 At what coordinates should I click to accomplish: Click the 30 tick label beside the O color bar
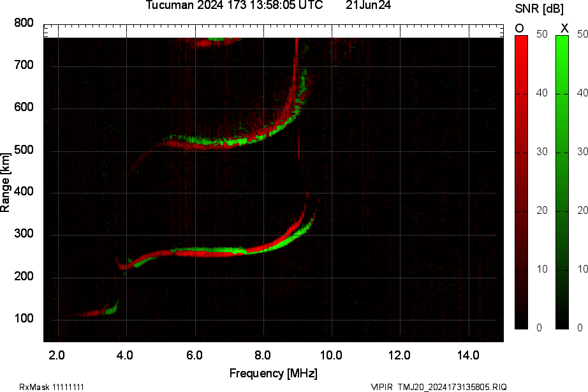(542, 152)
